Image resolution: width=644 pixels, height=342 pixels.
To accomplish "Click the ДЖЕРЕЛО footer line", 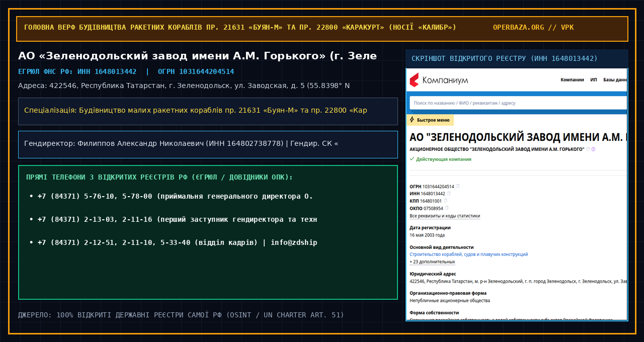I will coord(181,315).
